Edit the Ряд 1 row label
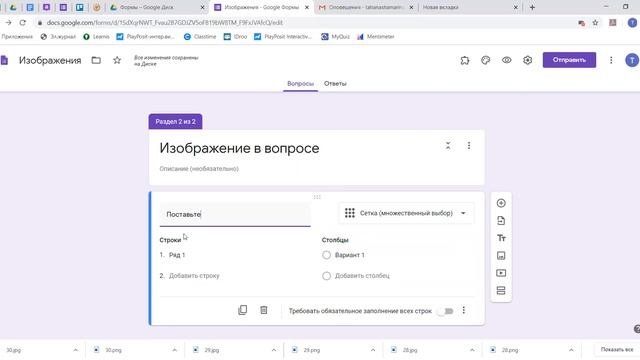The image size is (640, 360). click(177, 255)
